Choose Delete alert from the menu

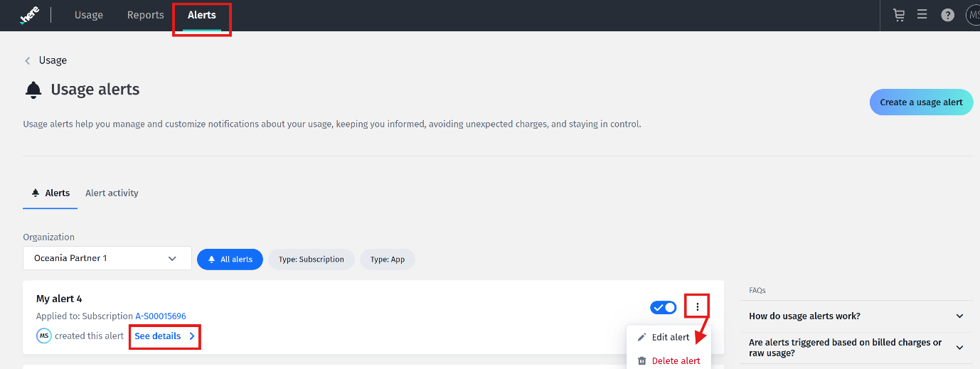(x=669, y=360)
